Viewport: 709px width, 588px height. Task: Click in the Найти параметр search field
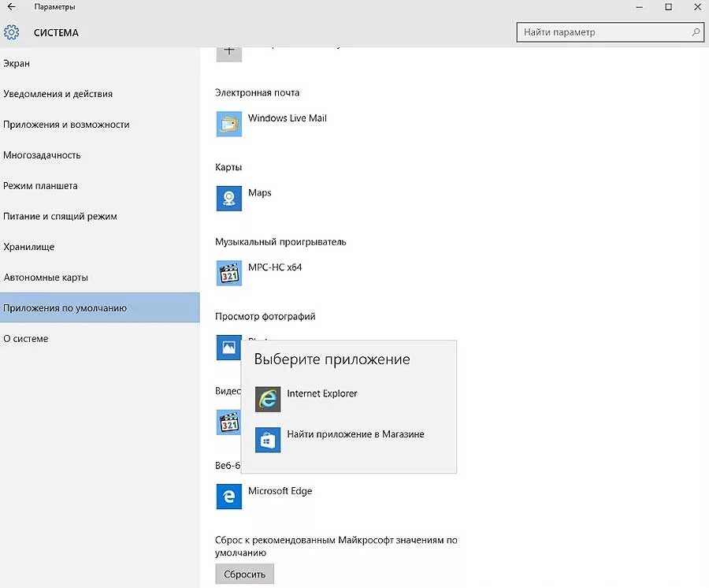tap(610, 32)
